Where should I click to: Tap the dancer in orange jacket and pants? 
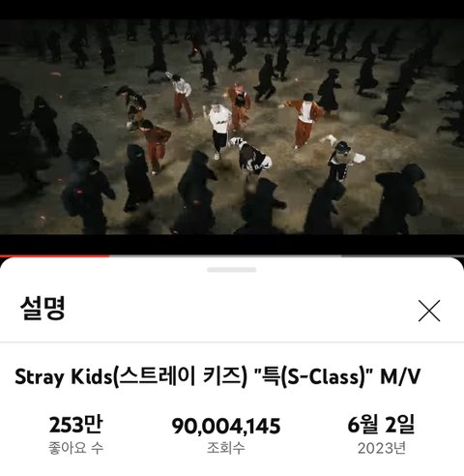pyautogui.click(x=304, y=120)
